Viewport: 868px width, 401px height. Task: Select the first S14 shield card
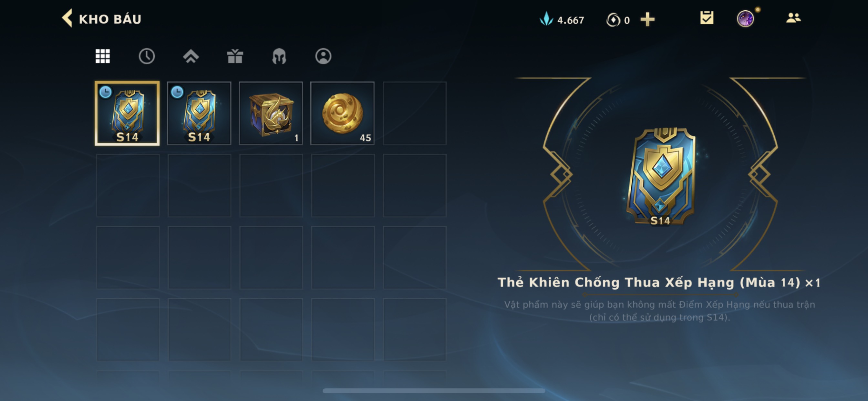click(127, 114)
